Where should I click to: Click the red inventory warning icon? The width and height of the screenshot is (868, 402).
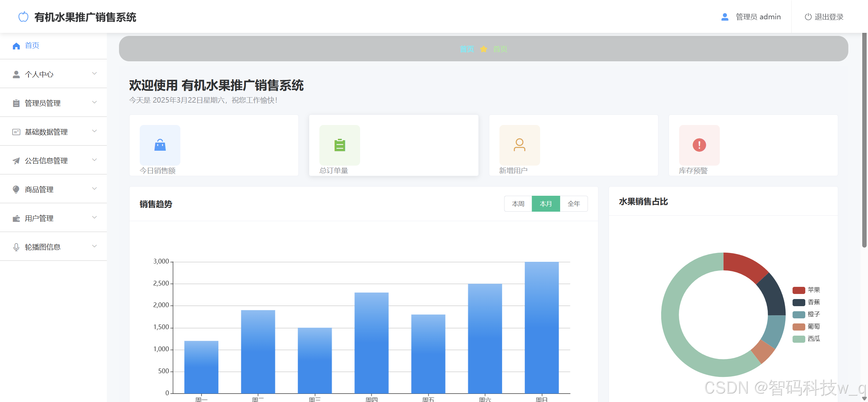pos(699,145)
